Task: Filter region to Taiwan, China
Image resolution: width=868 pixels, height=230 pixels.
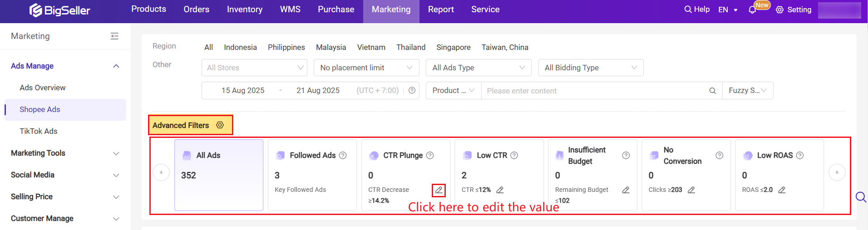Action: [505, 47]
